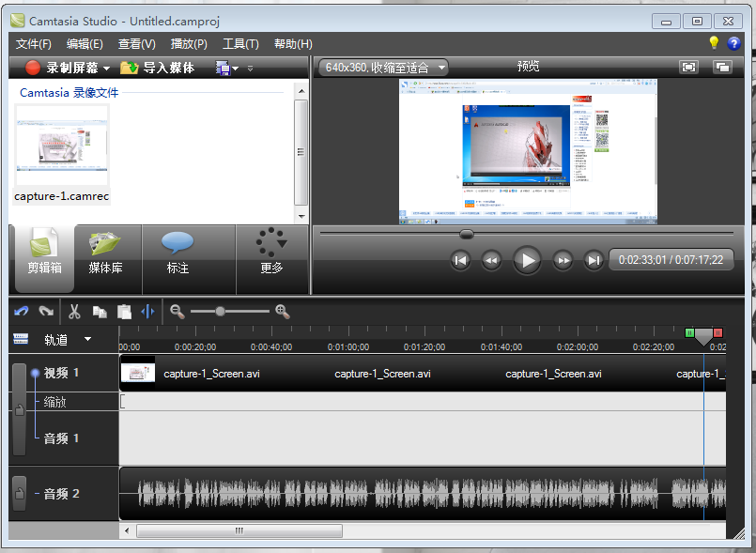Click the 0:01:00;00 ruler timestamp
The height and width of the screenshot is (553, 756).
(348, 347)
